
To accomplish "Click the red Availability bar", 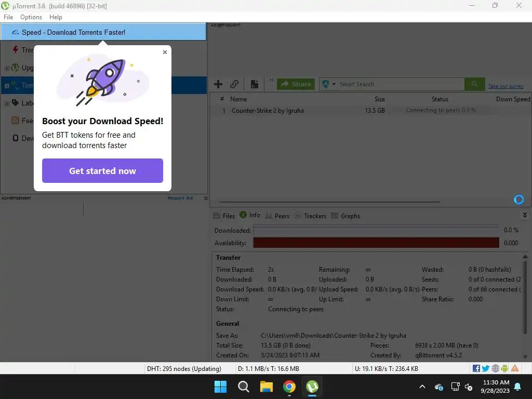I will (x=376, y=243).
